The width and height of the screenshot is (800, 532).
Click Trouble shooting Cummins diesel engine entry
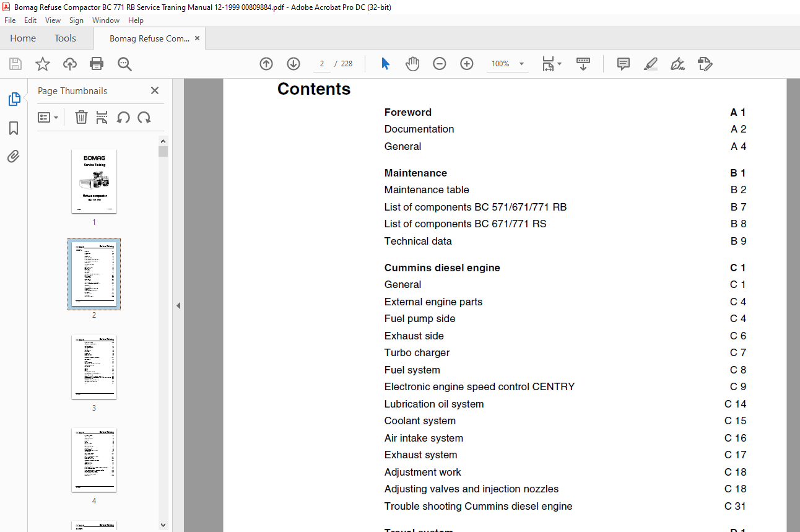[x=478, y=506]
